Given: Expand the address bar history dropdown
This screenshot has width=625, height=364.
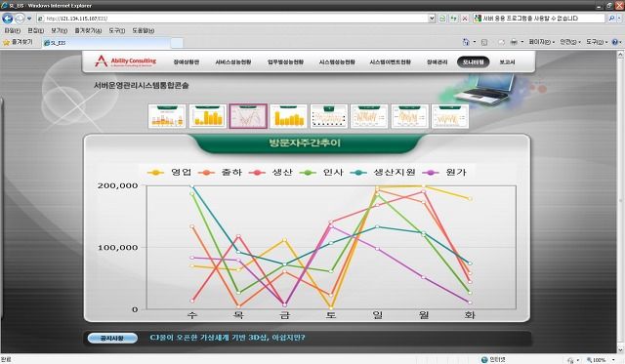Looking at the screenshot, I should (432, 19).
